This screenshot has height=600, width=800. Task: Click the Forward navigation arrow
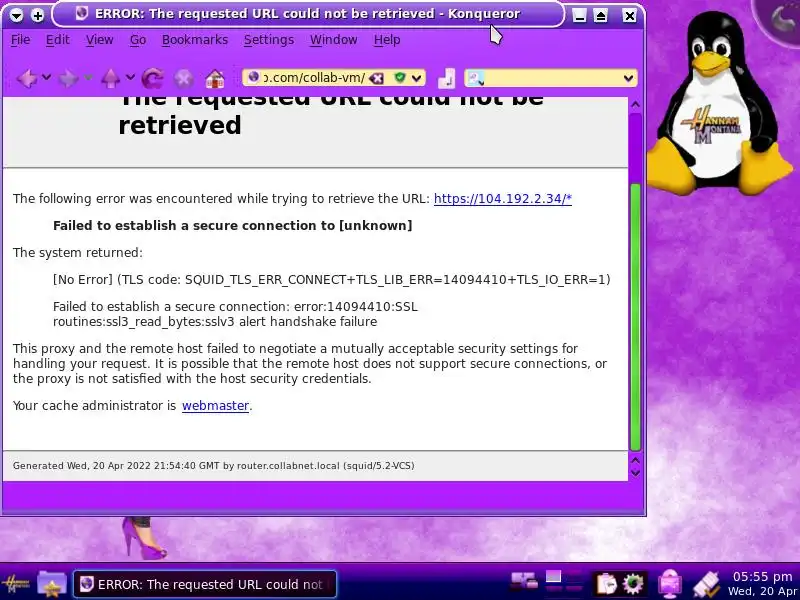point(68,78)
